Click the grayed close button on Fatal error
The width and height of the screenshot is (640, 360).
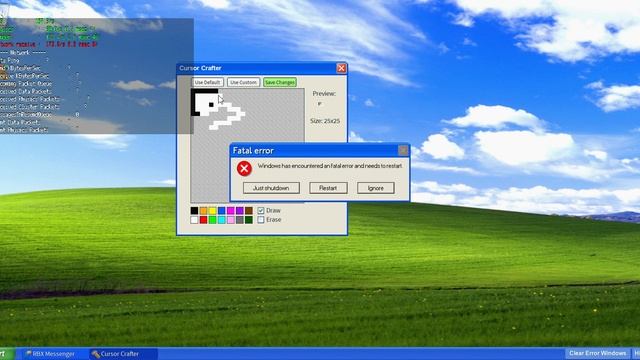coord(403,151)
